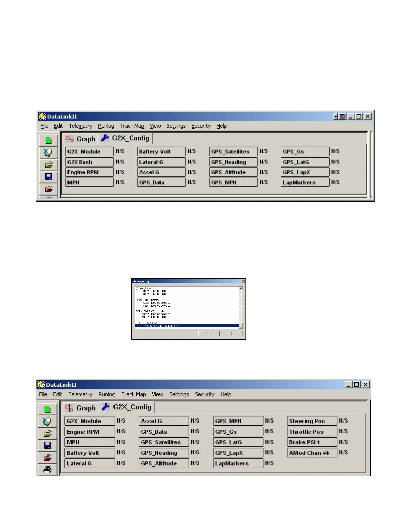Click GPS_Gs button in upper window
Viewport: 411px width, 532px height.
pyautogui.click(x=305, y=151)
